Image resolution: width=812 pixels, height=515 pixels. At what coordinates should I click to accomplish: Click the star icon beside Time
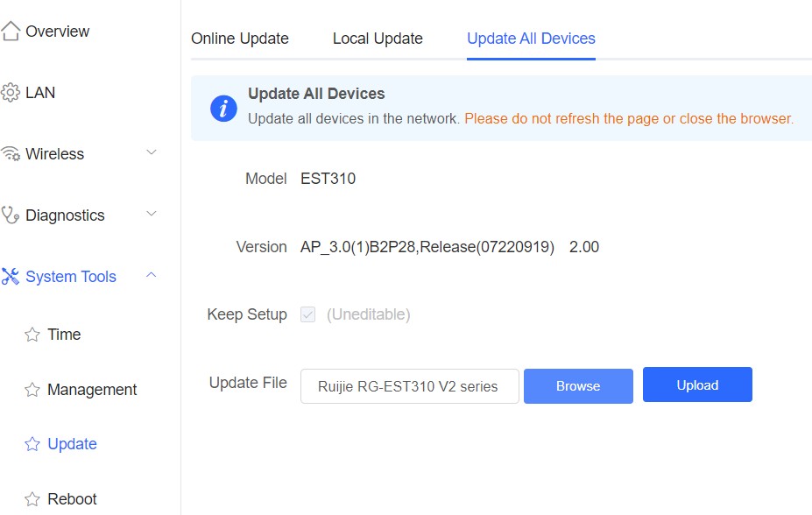(x=32, y=335)
